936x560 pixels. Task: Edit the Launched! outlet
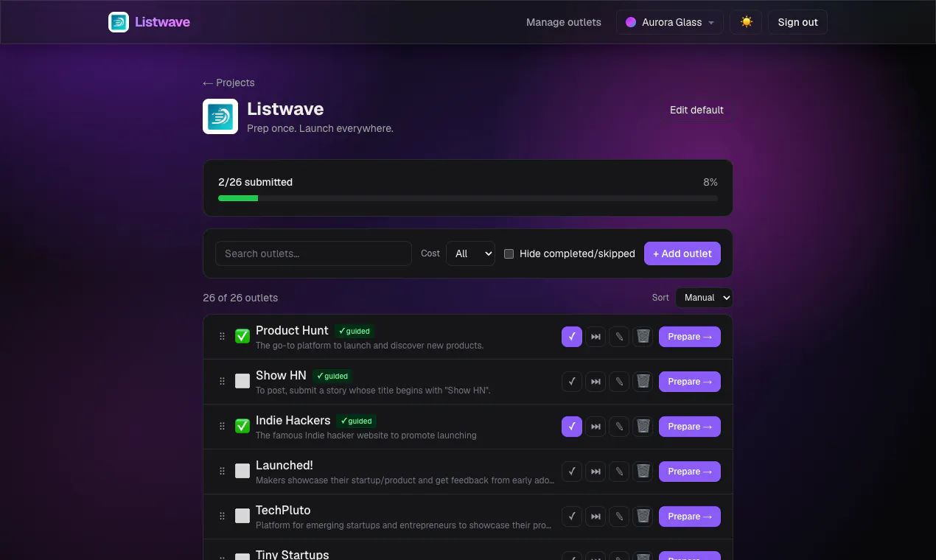pyautogui.click(x=619, y=472)
